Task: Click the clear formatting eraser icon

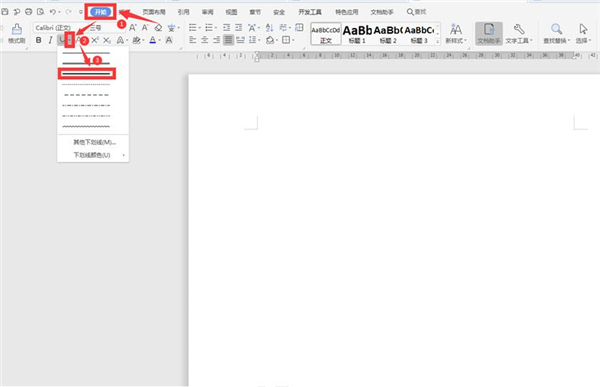Action: [x=158, y=28]
